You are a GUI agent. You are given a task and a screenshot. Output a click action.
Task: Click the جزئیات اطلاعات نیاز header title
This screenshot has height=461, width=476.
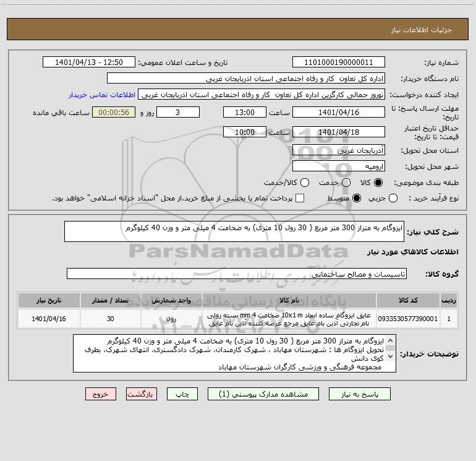point(422,30)
